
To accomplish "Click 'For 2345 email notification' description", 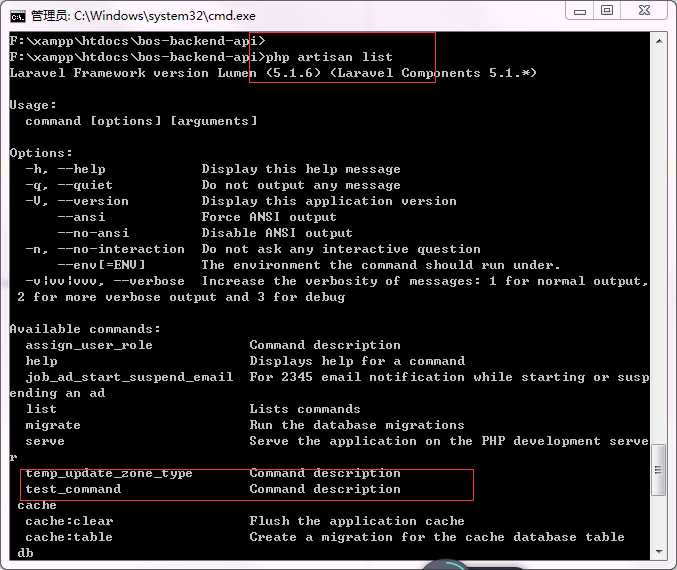I will (x=449, y=377).
